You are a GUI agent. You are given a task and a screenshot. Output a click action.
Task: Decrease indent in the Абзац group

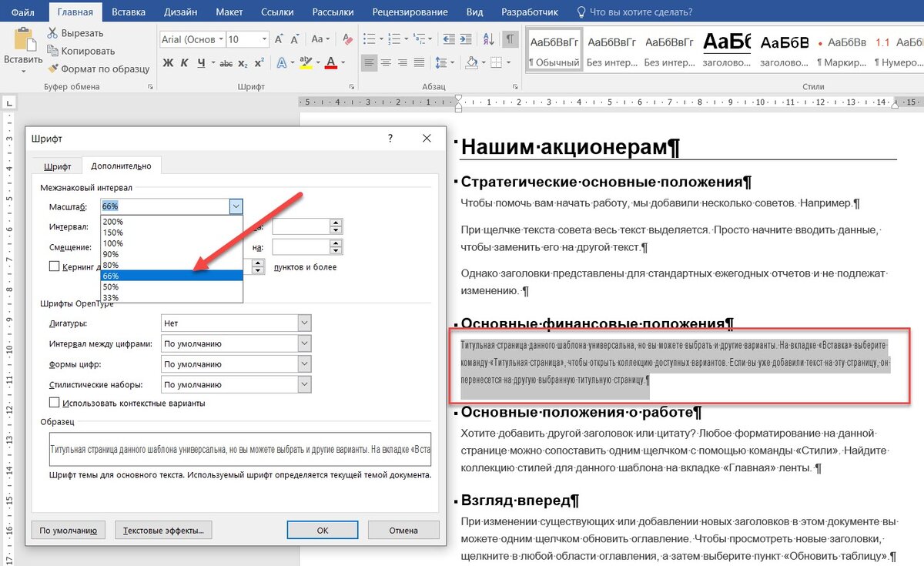tap(450, 39)
